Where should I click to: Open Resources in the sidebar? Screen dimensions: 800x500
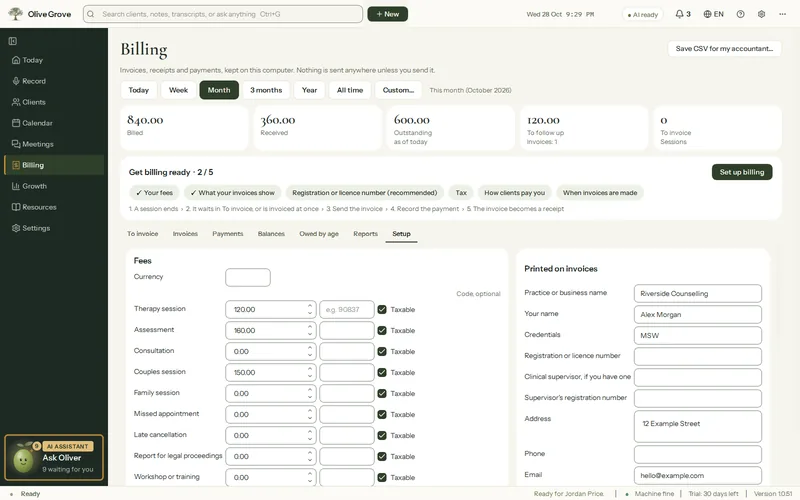54,207
